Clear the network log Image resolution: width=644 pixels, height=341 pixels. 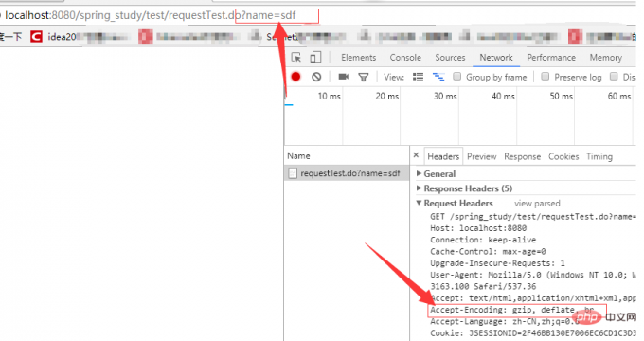coord(316,77)
